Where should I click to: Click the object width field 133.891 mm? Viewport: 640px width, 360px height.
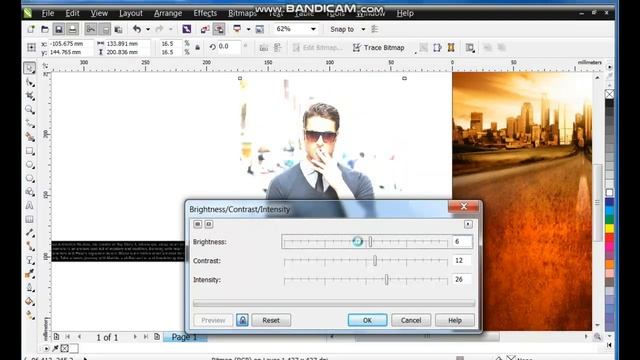pyautogui.click(x=127, y=43)
